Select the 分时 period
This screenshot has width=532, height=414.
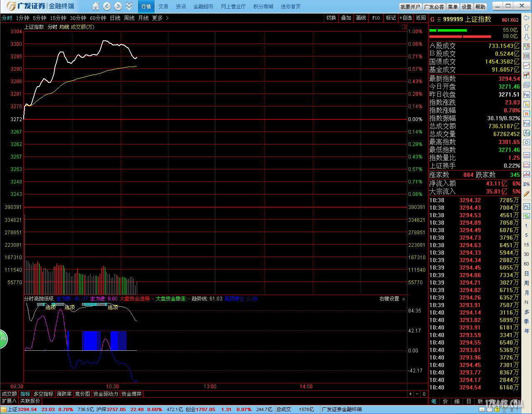click(x=7, y=18)
